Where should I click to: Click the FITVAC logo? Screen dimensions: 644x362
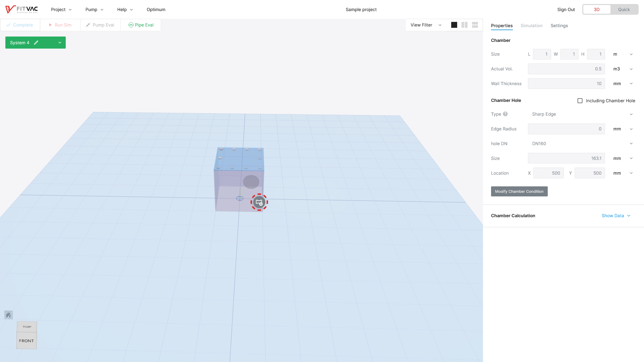(x=21, y=9)
